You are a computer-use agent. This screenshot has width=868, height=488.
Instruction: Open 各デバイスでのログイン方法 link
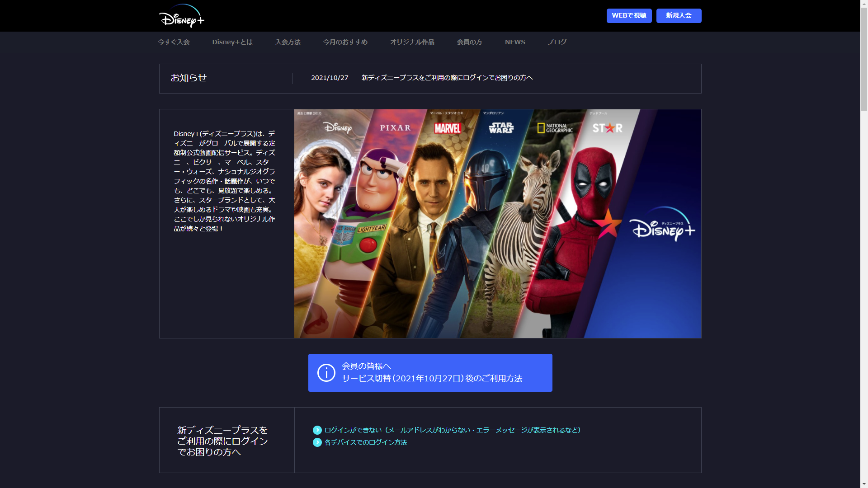click(x=366, y=442)
